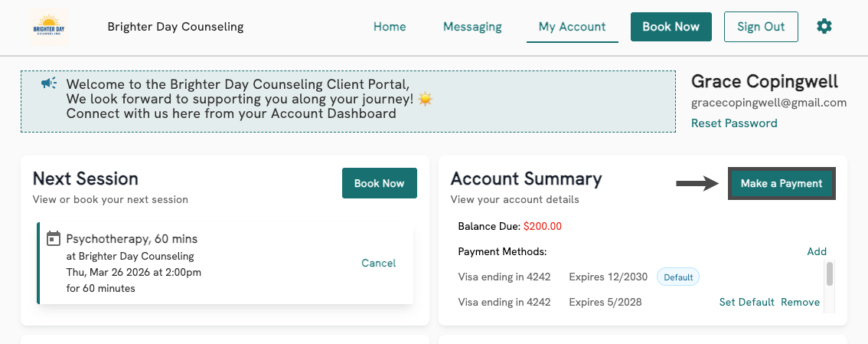Screen dimensions: 868x344
Task: Click Add next to Payment Methods
Action: (817, 251)
